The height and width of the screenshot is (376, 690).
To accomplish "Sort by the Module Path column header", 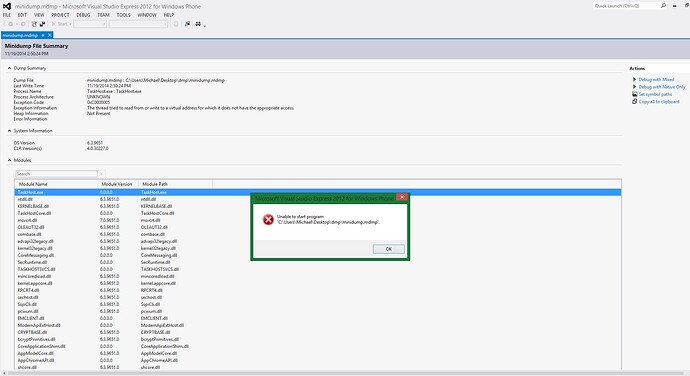I will click(x=176, y=184).
